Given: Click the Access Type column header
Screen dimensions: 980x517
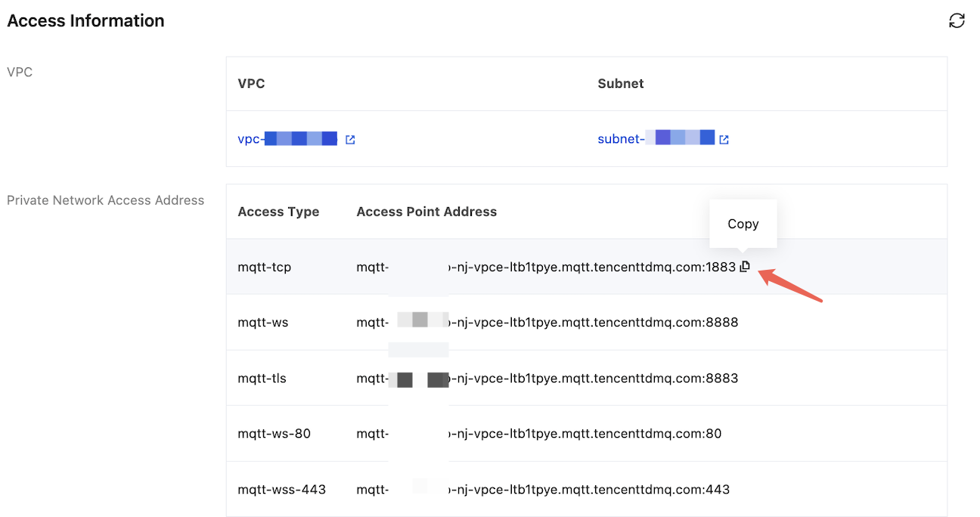Looking at the screenshot, I should coord(278,212).
